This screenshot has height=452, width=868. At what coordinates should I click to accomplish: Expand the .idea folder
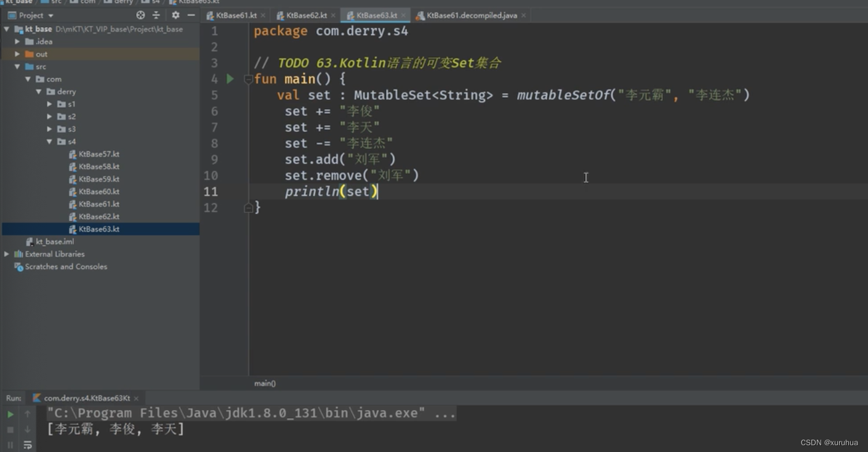[17, 41]
